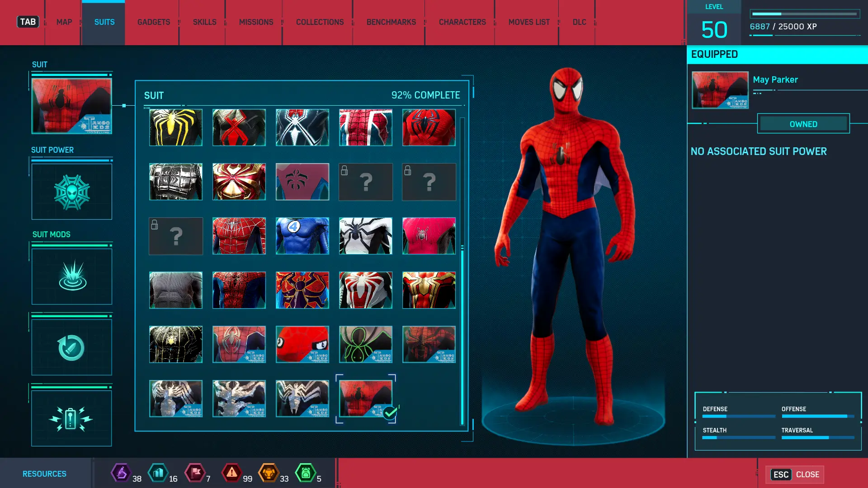Click the teal landmark token icon
868x488 pixels.
(158, 473)
